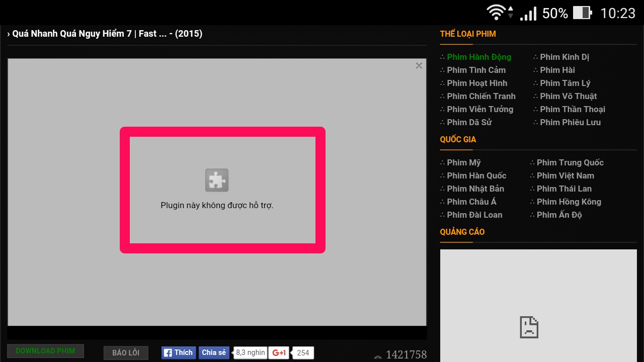Viewport: 644px width, 362px height.
Task: Close the video player overlay with X
Action: pos(419,66)
